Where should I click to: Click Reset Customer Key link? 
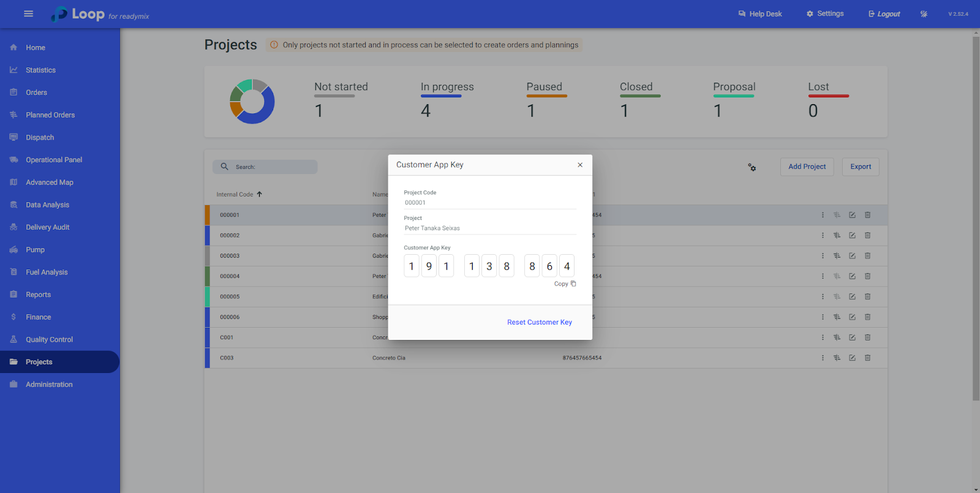pyautogui.click(x=539, y=322)
